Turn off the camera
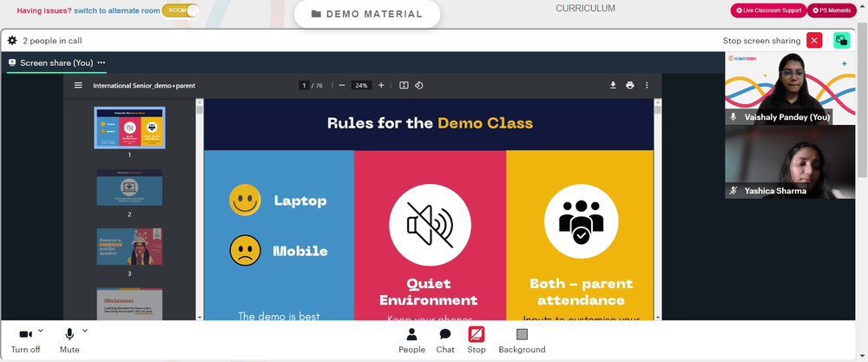 click(x=25, y=341)
